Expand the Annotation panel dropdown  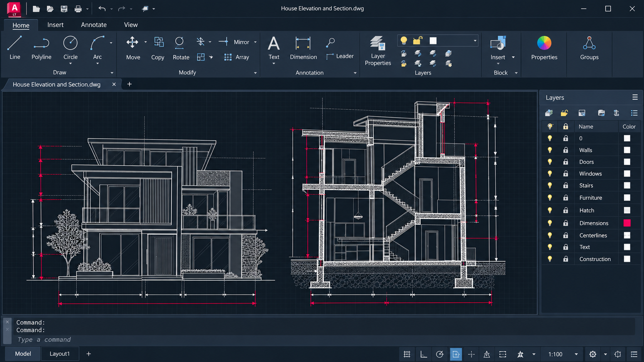tap(355, 73)
